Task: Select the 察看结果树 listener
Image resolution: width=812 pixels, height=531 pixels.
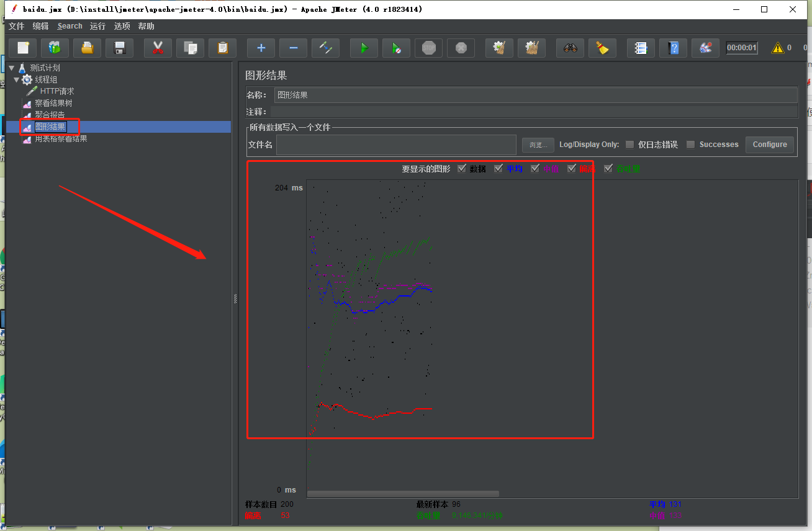Action: [x=53, y=103]
